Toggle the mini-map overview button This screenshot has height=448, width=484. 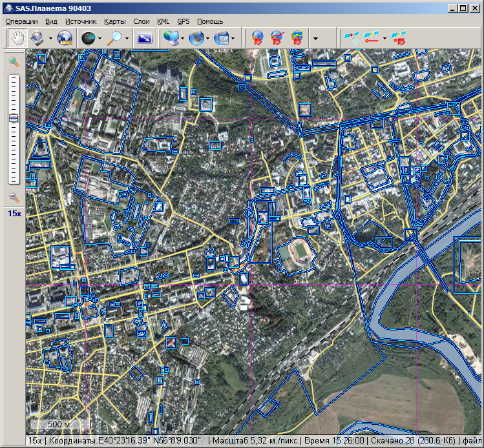[x=145, y=38]
